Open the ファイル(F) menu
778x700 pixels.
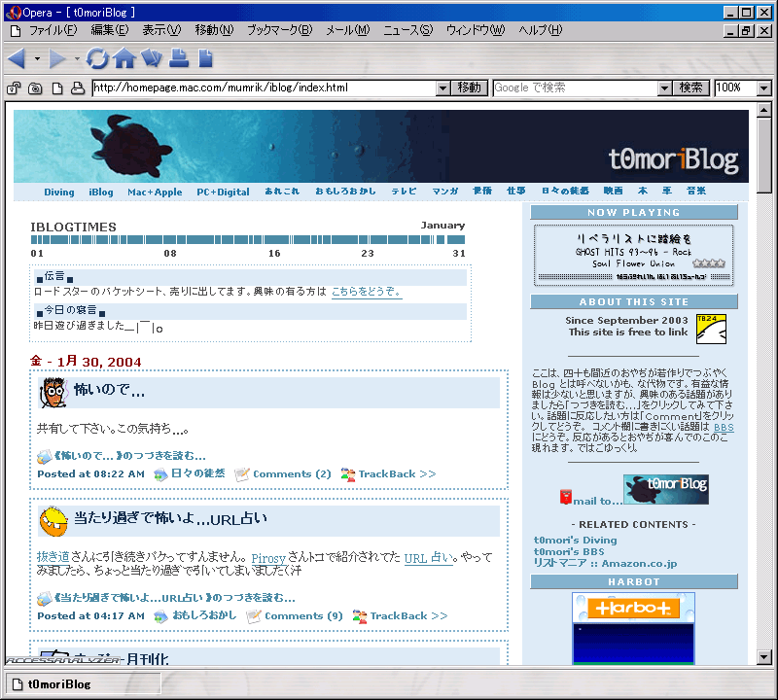[x=53, y=31]
